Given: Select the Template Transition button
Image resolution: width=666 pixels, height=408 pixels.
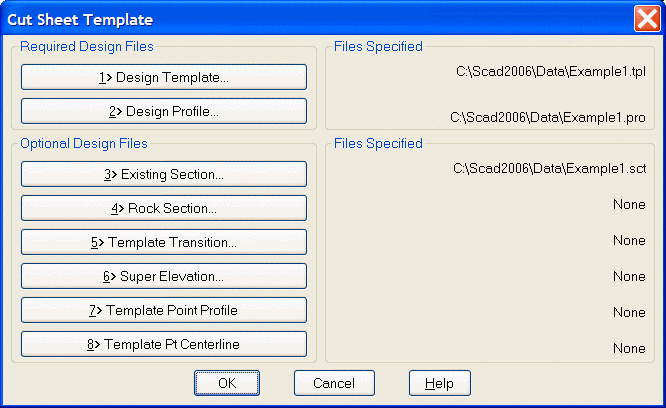Looking at the screenshot, I should pos(164,242).
